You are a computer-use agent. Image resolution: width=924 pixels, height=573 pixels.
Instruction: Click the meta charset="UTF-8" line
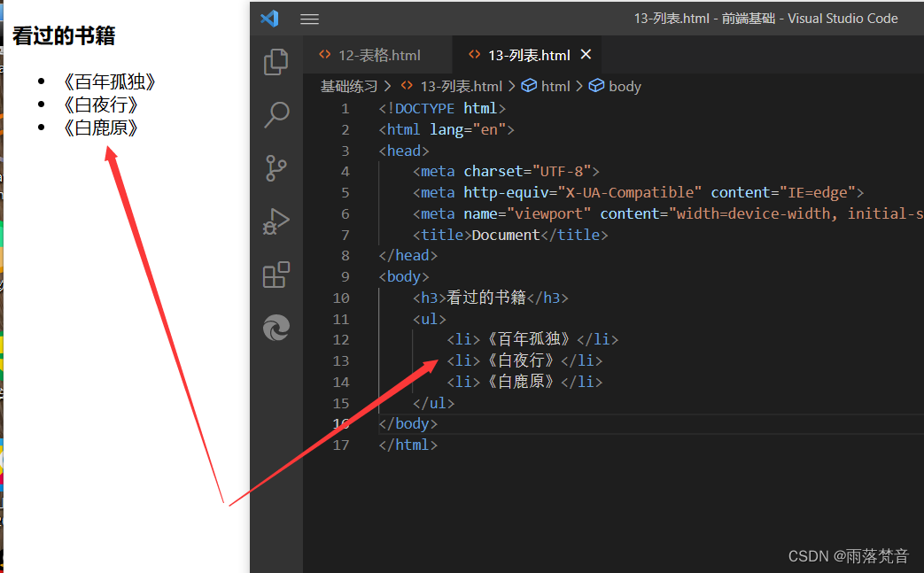506,172
